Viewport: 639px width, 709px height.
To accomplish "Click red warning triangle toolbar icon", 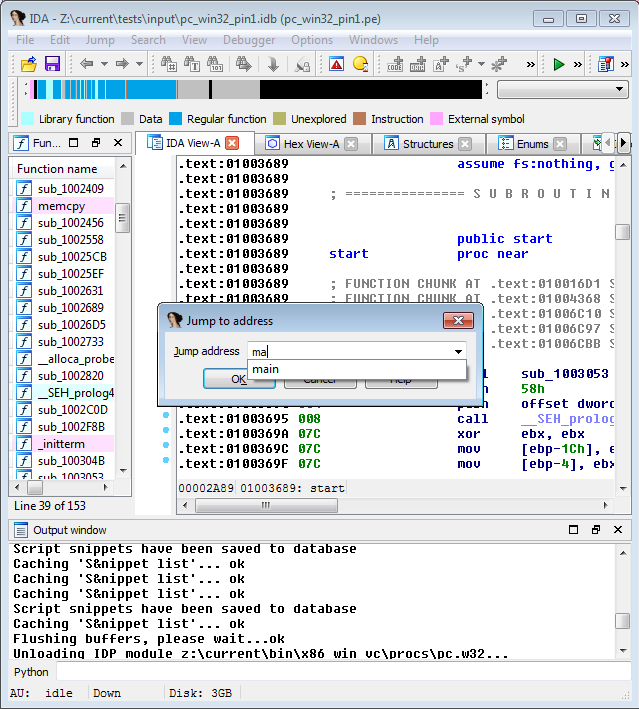I will click(336, 64).
